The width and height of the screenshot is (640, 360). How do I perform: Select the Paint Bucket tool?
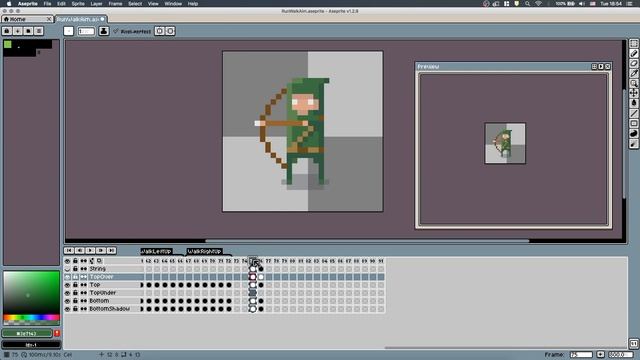pyautogui.click(x=633, y=103)
